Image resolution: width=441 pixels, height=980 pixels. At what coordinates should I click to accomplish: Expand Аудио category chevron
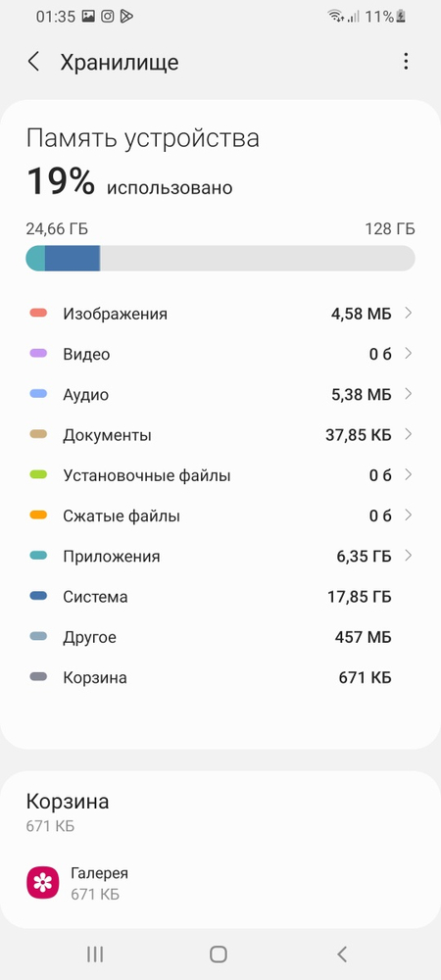point(409,394)
